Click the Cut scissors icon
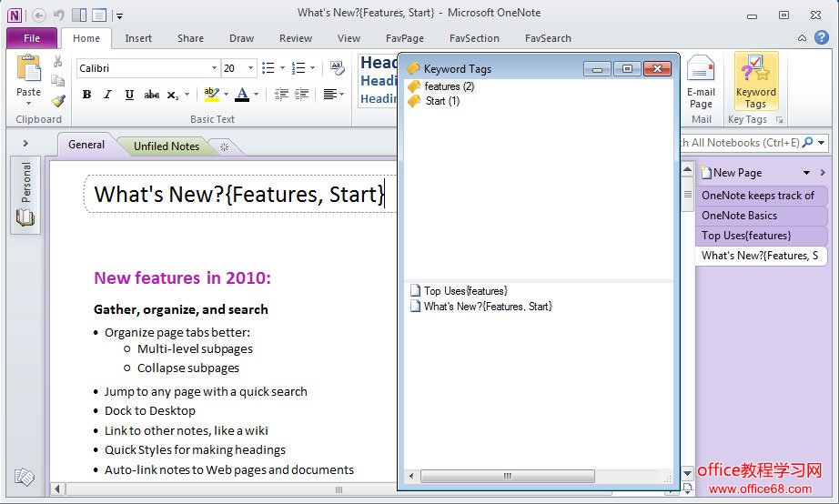The width and height of the screenshot is (839, 504). click(x=58, y=62)
